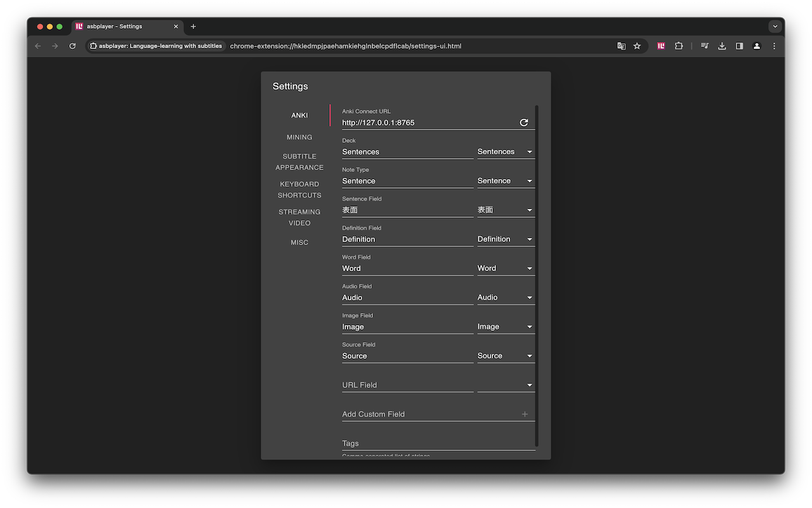Image resolution: width=812 pixels, height=508 pixels.
Task: Click the Word Field text input
Action: tap(407, 269)
